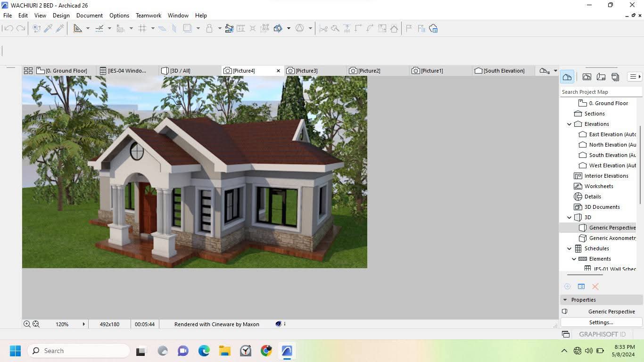Click the Cineware info icon
644x362 pixels.
pyautogui.click(x=284, y=324)
